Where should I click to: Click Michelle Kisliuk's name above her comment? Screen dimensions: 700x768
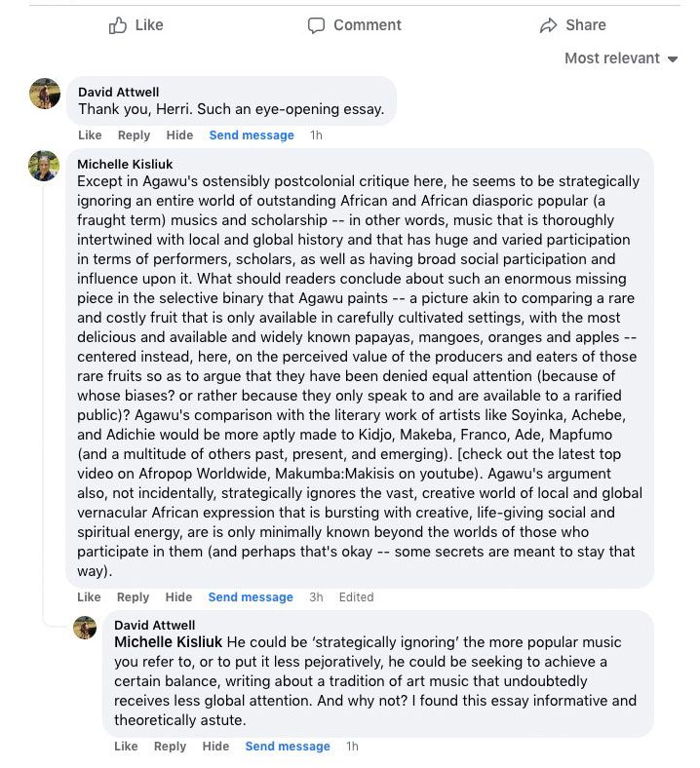tap(126, 164)
